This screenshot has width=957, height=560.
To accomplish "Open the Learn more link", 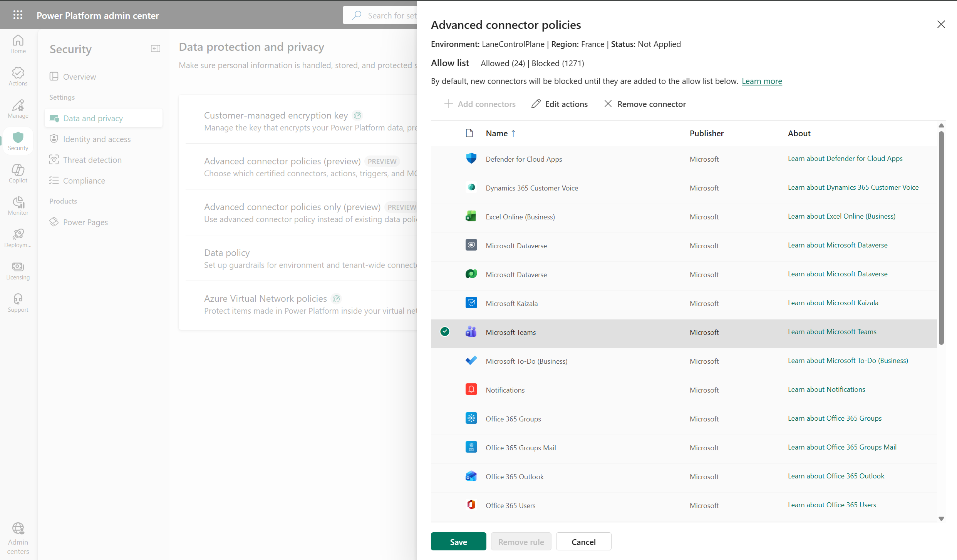I will (762, 81).
